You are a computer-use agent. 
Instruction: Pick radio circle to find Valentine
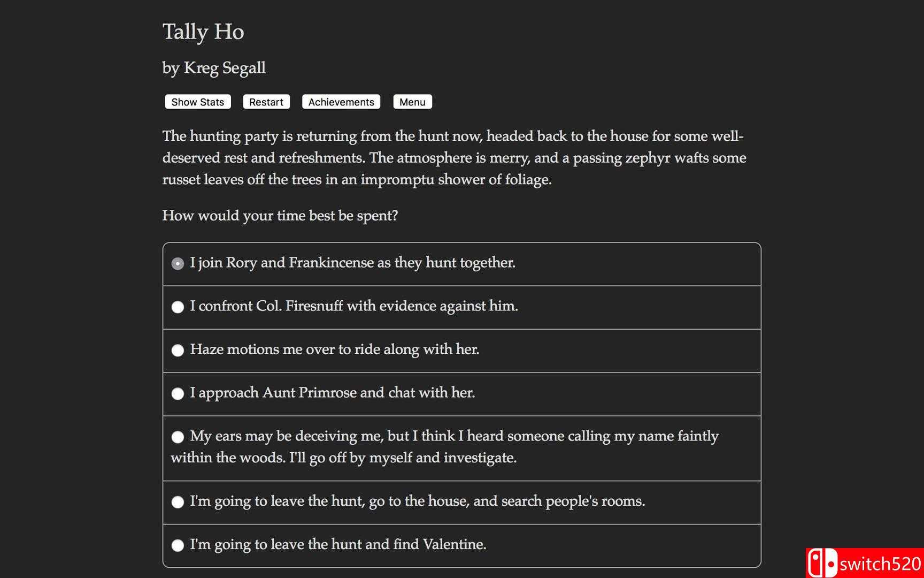[178, 545]
